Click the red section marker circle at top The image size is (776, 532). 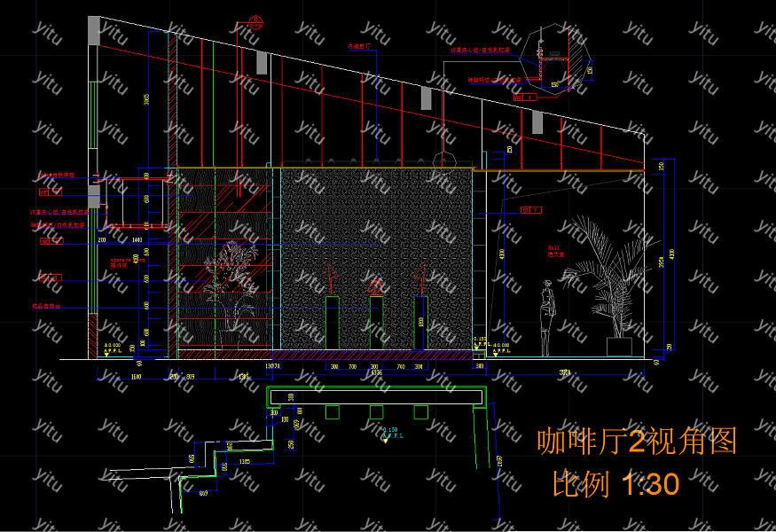point(256,22)
